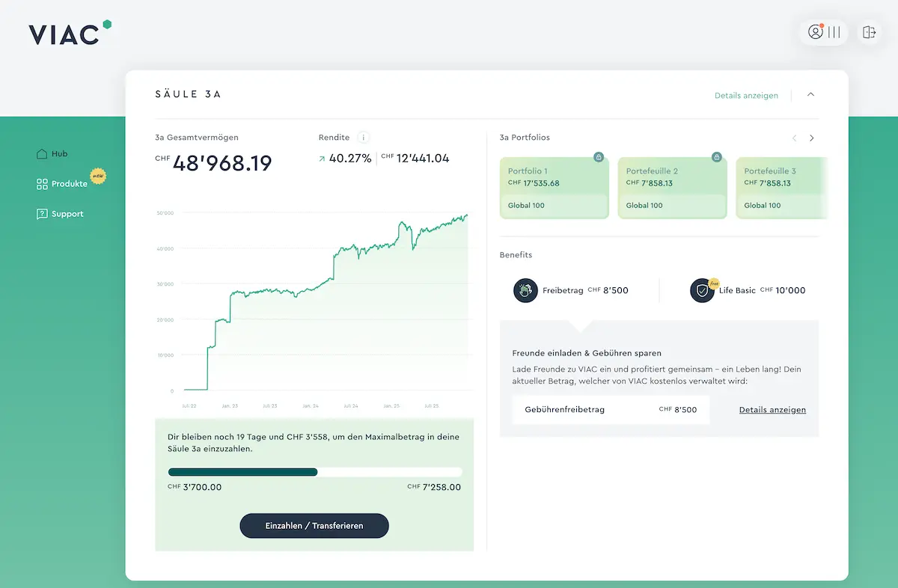Click the logout door icon
Image resolution: width=898 pixels, height=588 pixels.
[869, 32]
